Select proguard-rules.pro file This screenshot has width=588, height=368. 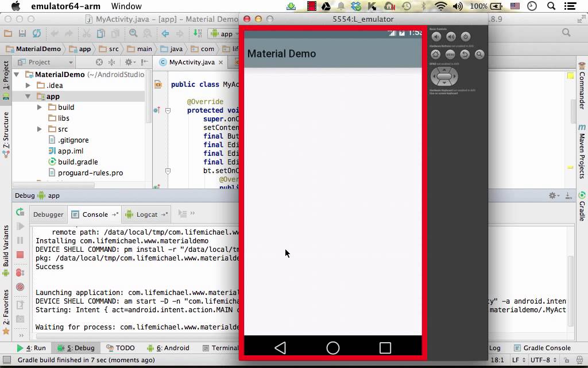pos(86,172)
